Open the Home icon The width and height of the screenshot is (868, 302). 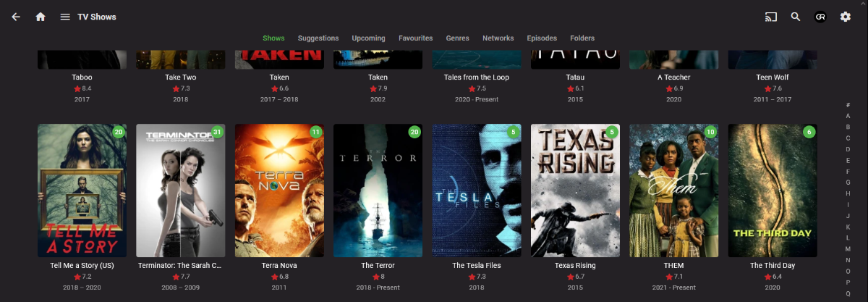pyautogui.click(x=41, y=17)
